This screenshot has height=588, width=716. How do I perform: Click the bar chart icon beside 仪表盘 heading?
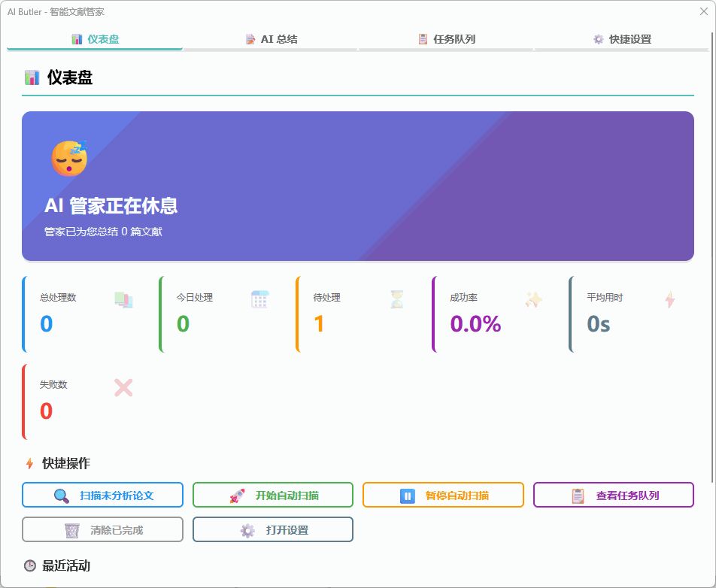click(32, 77)
